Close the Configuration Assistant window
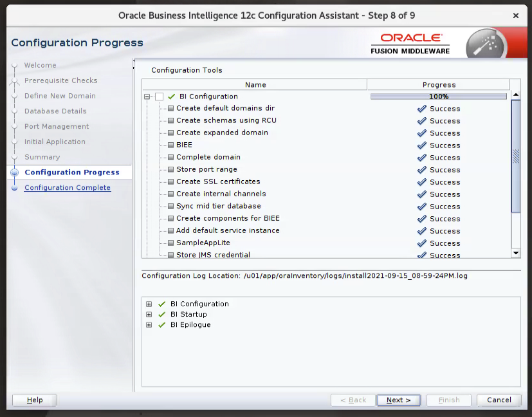Screen dimensions: 532x417 coord(516,15)
